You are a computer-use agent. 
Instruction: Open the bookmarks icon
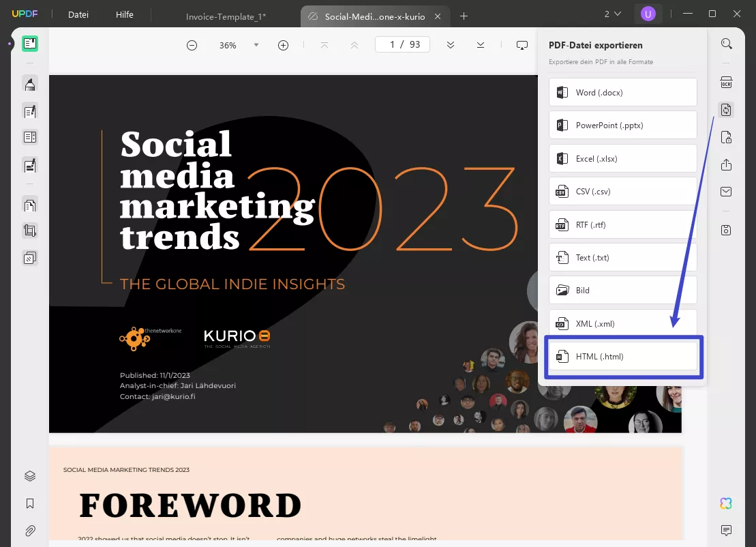29,503
